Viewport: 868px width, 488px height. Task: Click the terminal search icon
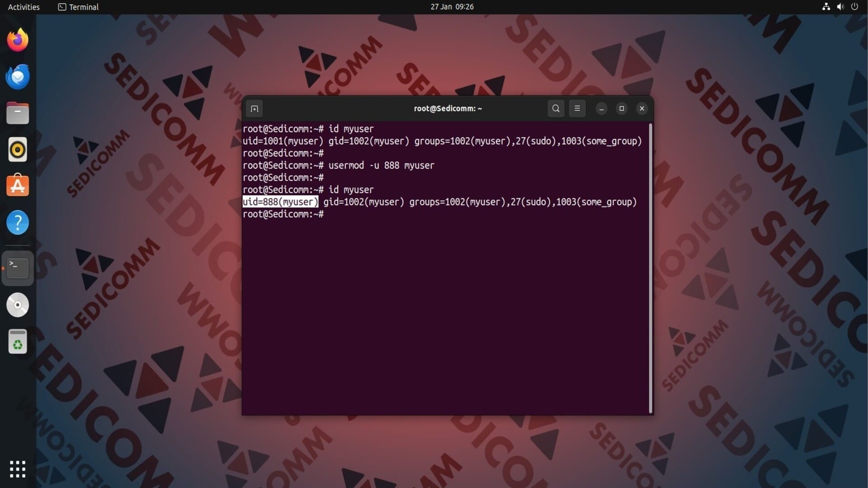pyautogui.click(x=556, y=108)
